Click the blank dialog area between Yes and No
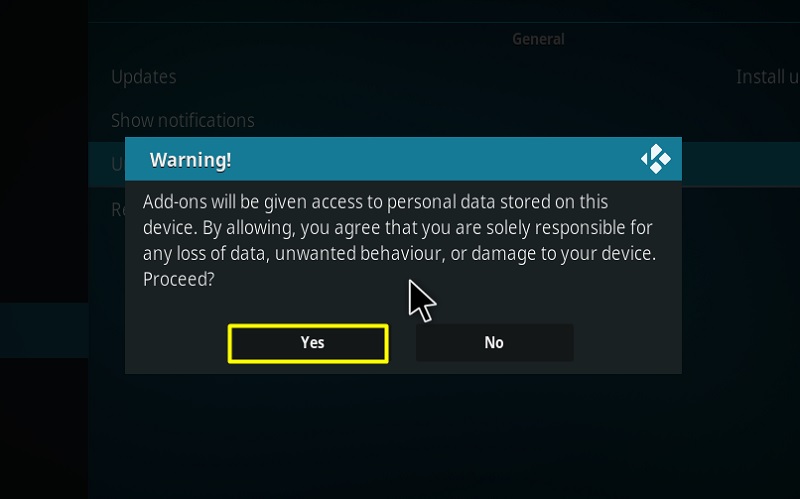This screenshot has height=499, width=800. (x=402, y=343)
